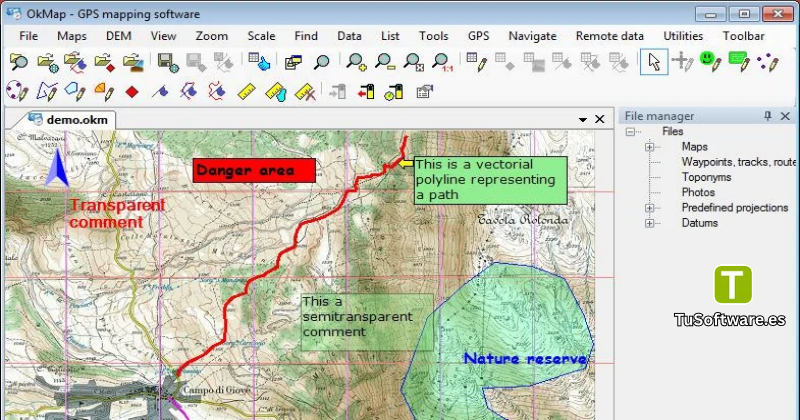
Task: Close the File manager panel
Action: coord(785,116)
